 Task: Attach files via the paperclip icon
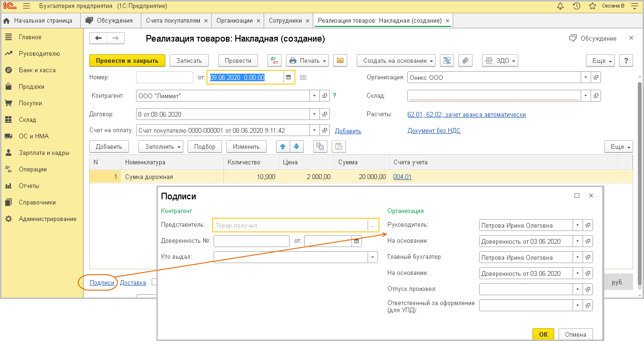(x=465, y=60)
